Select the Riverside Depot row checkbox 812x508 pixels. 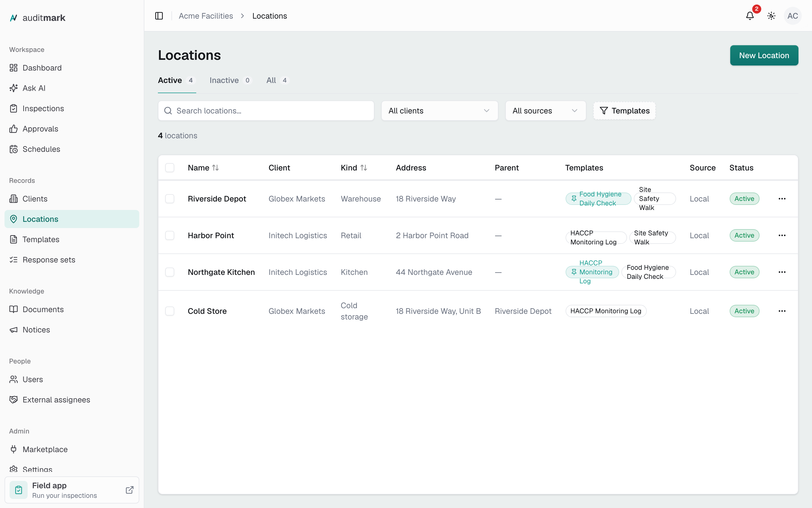[170, 199]
